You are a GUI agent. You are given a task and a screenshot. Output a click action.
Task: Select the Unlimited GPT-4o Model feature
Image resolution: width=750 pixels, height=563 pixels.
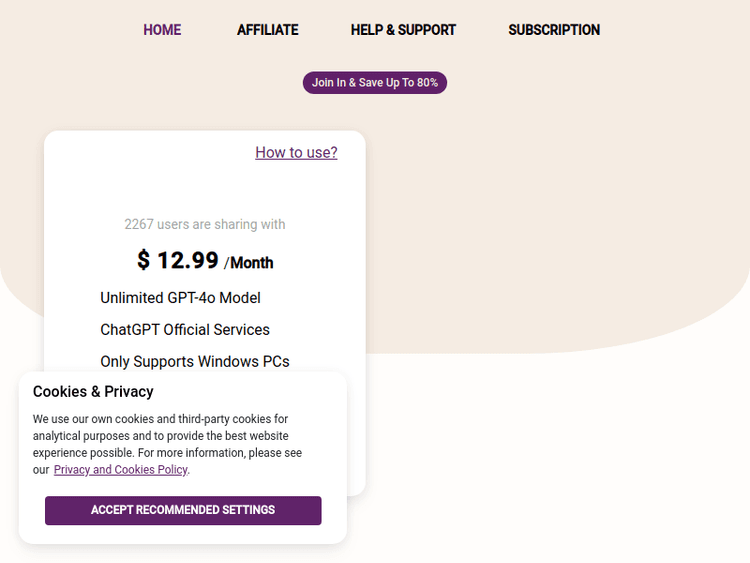pyautogui.click(x=180, y=298)
